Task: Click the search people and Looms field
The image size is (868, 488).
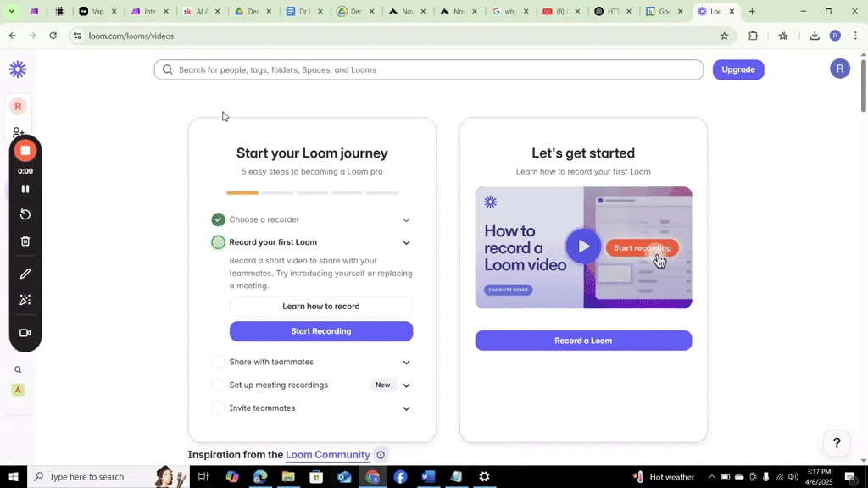Action: point(428,69)
